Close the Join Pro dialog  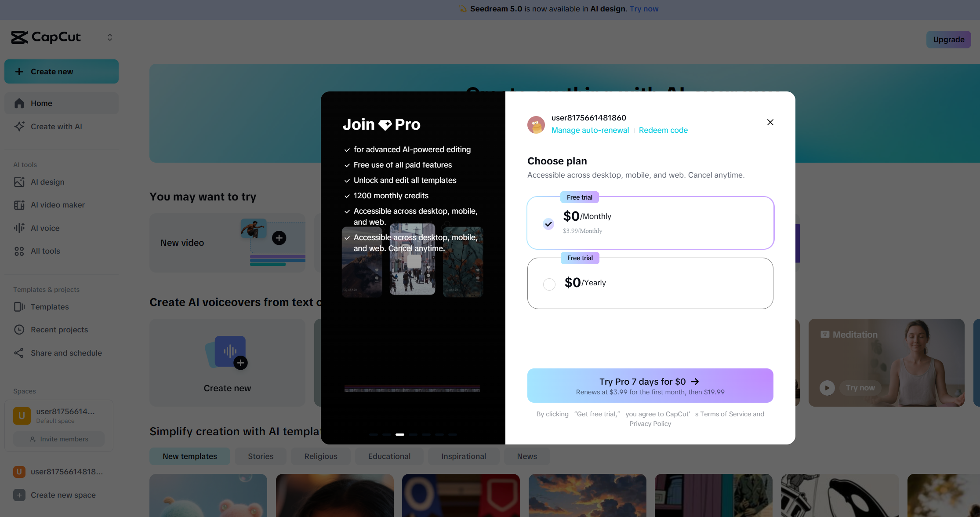click(770, 122)
